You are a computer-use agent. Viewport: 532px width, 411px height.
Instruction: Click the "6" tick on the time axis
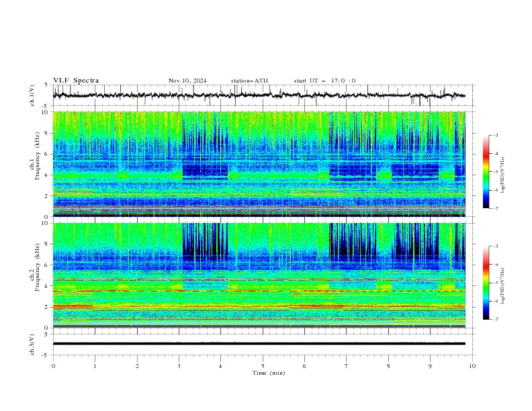[x=304, y=366]
